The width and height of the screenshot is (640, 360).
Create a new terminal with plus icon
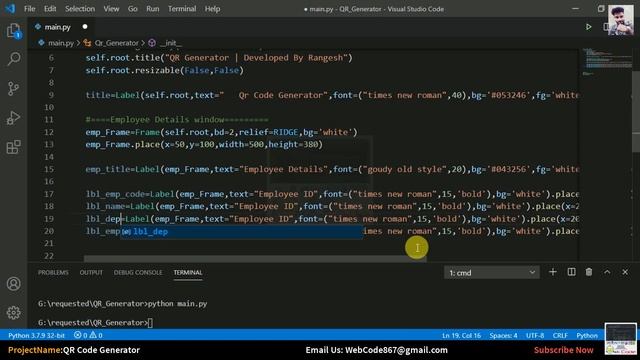tap(553, 272)
